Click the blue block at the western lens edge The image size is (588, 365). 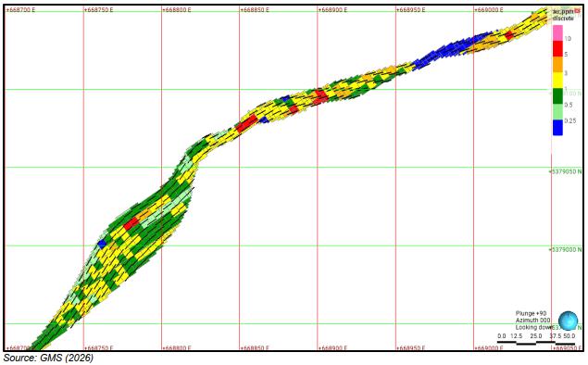(x=102, y=245)
